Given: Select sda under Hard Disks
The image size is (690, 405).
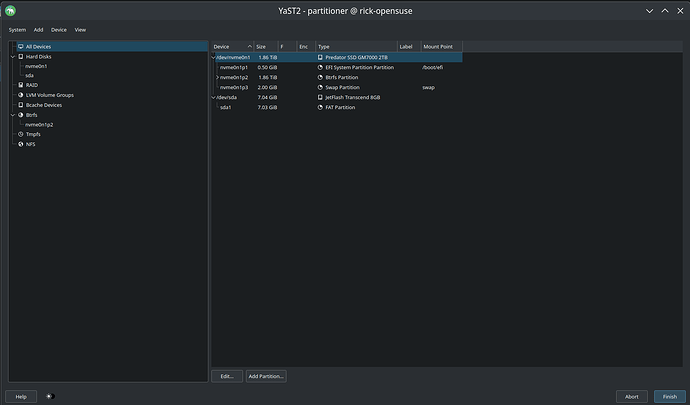Looking at the screenshot, I should pos(30,76).
